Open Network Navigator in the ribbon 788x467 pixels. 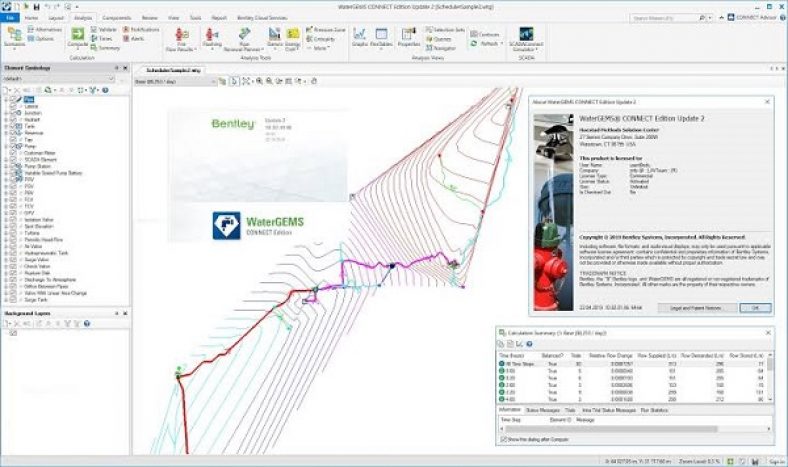click(x=440, y=48)
